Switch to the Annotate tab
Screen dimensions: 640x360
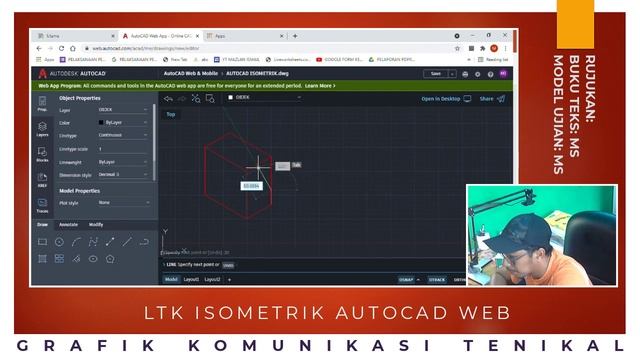click(x=68, y=225)
